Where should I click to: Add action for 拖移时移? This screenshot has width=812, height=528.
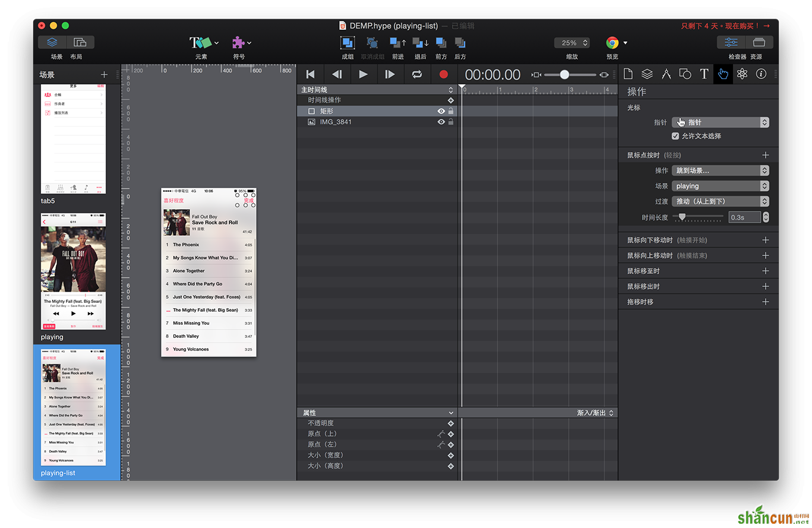point(765,302)
